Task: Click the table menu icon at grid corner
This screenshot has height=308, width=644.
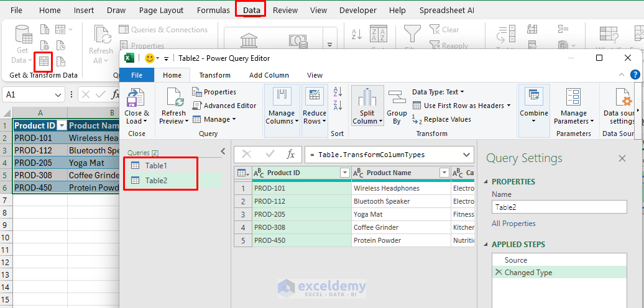Action: 242,173
